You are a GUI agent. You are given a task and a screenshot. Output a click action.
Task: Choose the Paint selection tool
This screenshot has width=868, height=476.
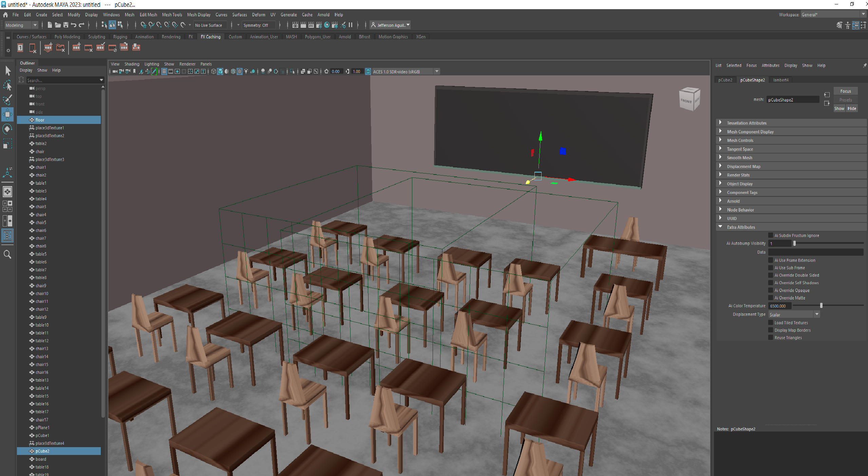coord(7,99)
